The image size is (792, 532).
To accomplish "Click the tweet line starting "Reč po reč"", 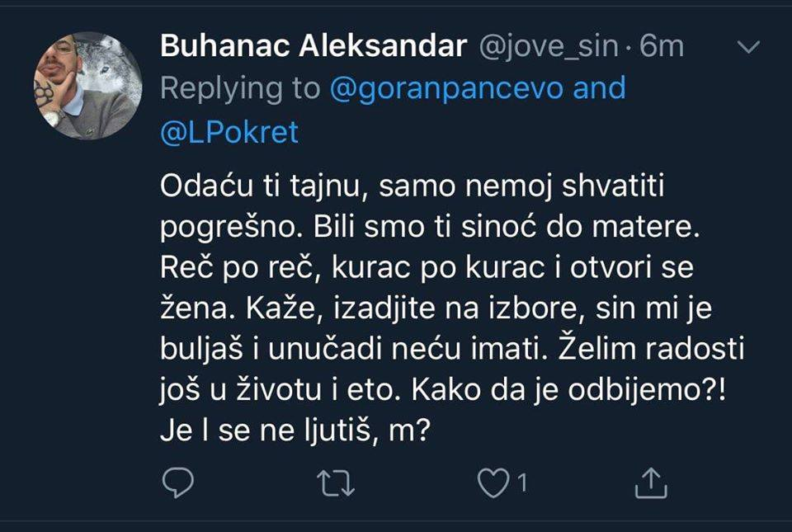I will [x=427, y=268].
